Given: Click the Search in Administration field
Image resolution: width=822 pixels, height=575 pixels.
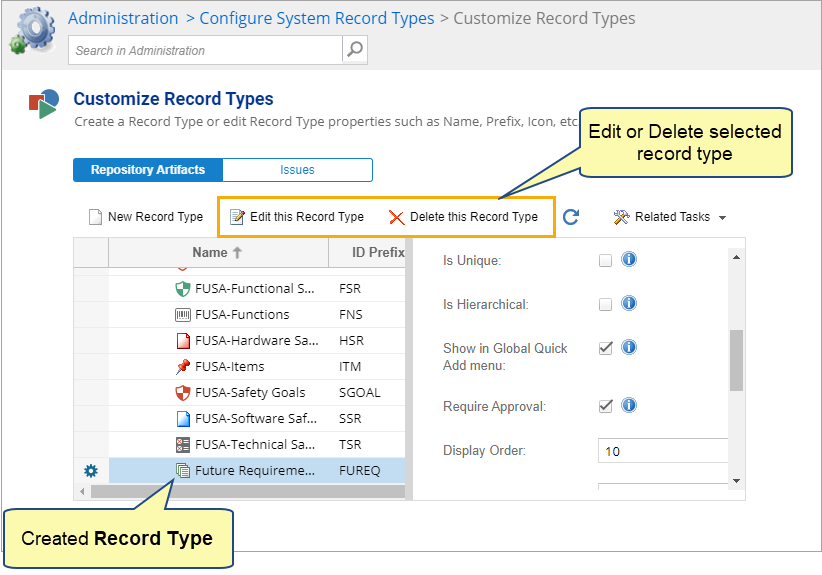Looking at the screenshot, I should tap(205, 50).
